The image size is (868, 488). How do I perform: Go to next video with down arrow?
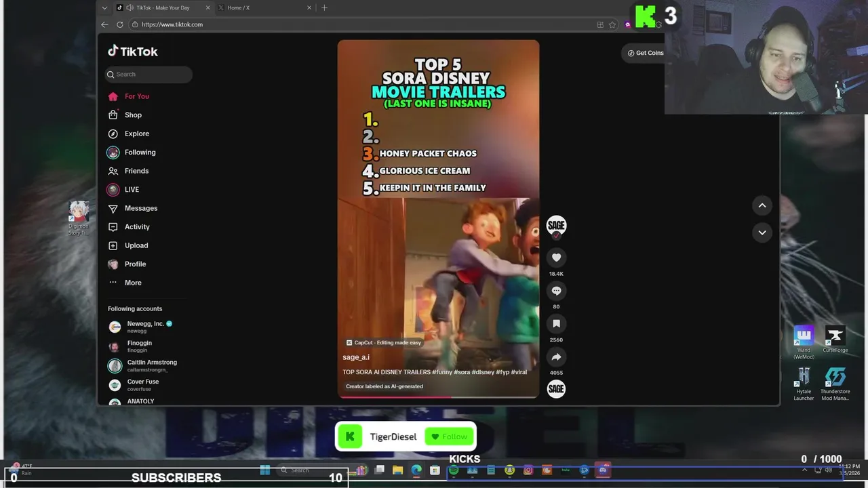click(x=762, y=232)
